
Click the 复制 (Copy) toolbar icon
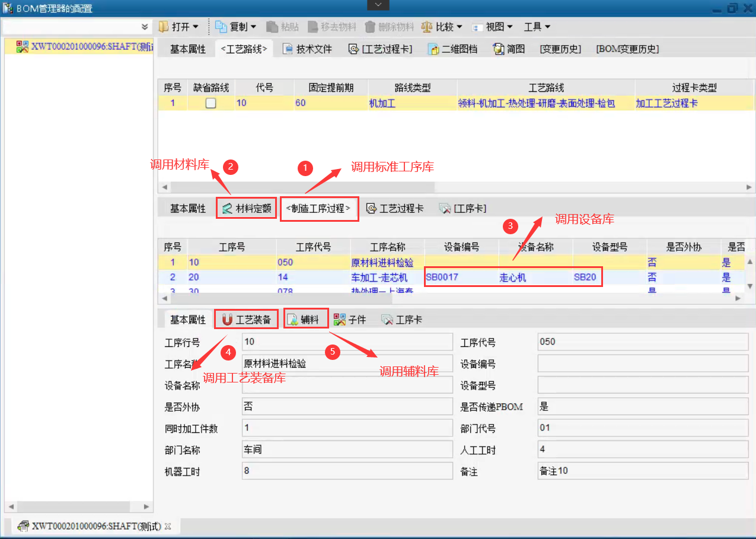tap(221, 27)
